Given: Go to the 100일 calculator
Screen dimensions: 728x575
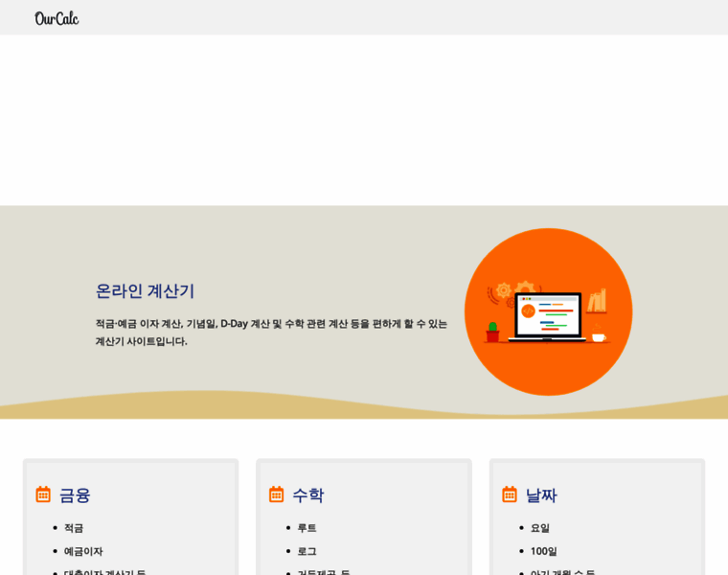Looking at the screenshot, I should pyautogui.click(x=543, y=551).
